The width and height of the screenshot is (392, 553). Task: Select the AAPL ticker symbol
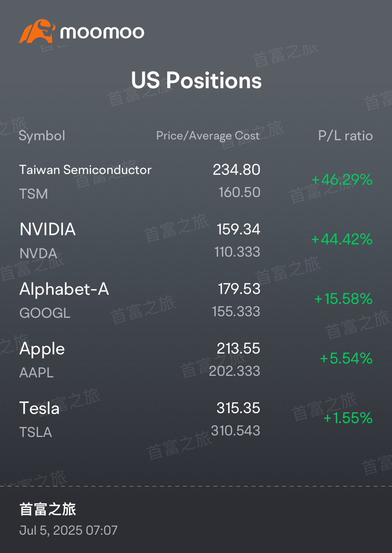(37, 373)
